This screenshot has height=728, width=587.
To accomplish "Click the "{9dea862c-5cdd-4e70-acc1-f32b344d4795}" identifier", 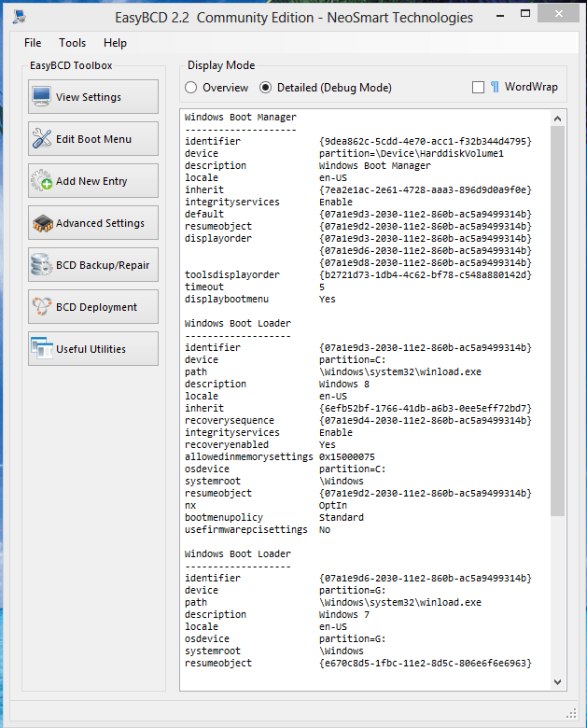I will (x=425, y=141).
